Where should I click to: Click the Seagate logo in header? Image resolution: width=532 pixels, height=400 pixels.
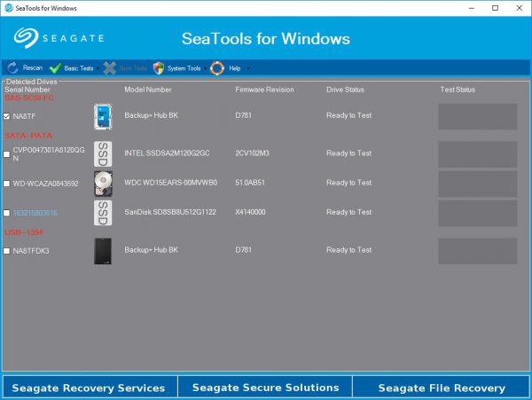[59, 37]
